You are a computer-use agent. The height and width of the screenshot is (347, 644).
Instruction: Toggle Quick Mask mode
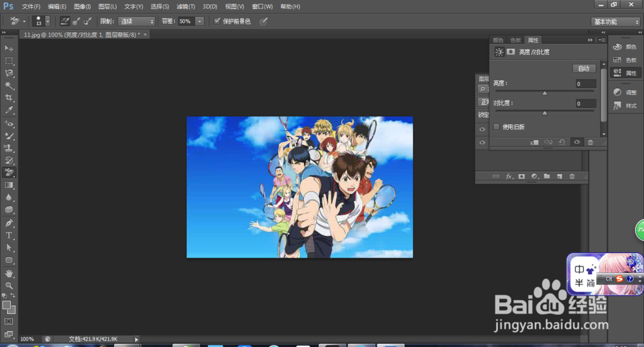coord(8,321)
